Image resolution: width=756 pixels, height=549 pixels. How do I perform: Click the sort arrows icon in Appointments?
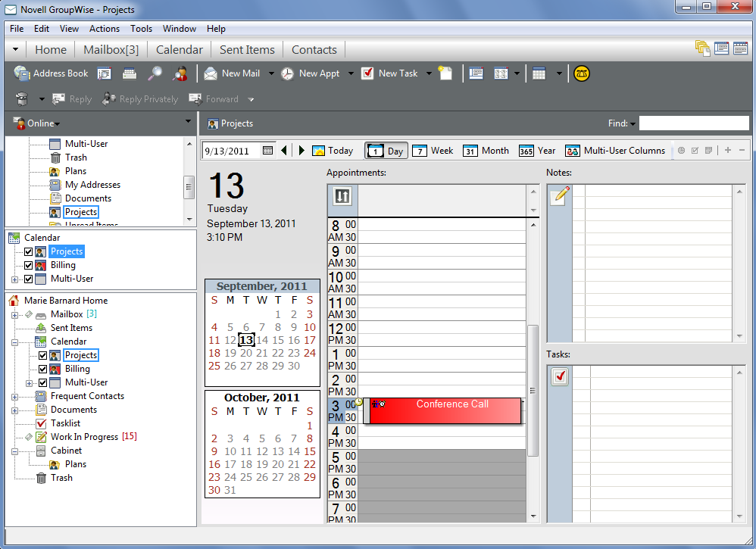pyautogui.click(x=342, y=196)
